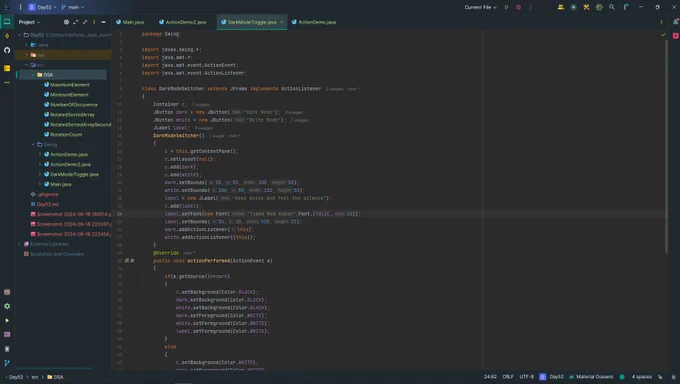Viewport: 680px width, 384px height.
Task: Click the Run button in the toolbar
Action: pos(506,7)
